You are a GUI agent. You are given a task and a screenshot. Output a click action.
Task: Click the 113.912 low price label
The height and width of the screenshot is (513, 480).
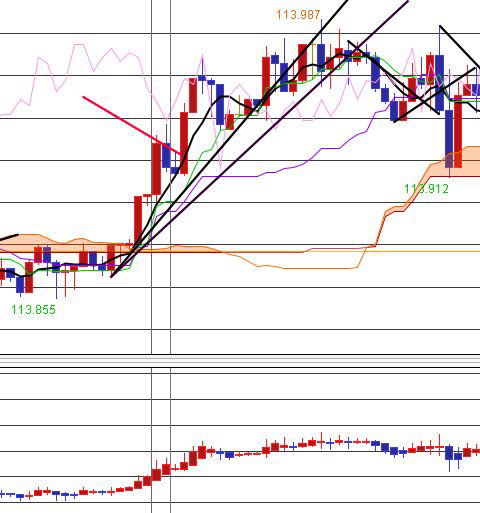tap(426, 189)
